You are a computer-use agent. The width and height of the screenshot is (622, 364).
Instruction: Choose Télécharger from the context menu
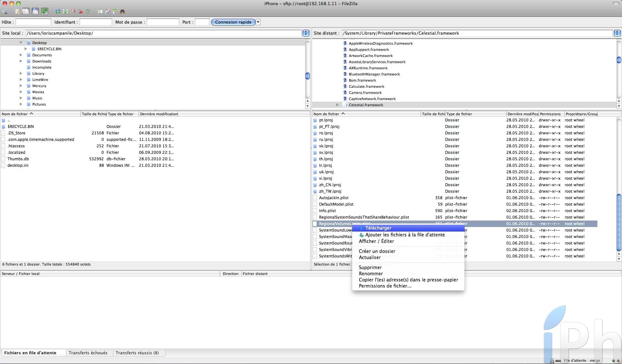tap(378, 228)
